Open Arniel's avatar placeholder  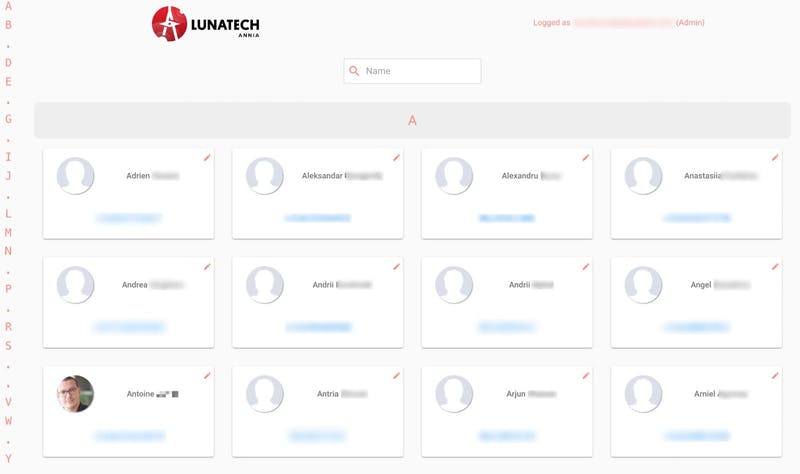[643, 393]
